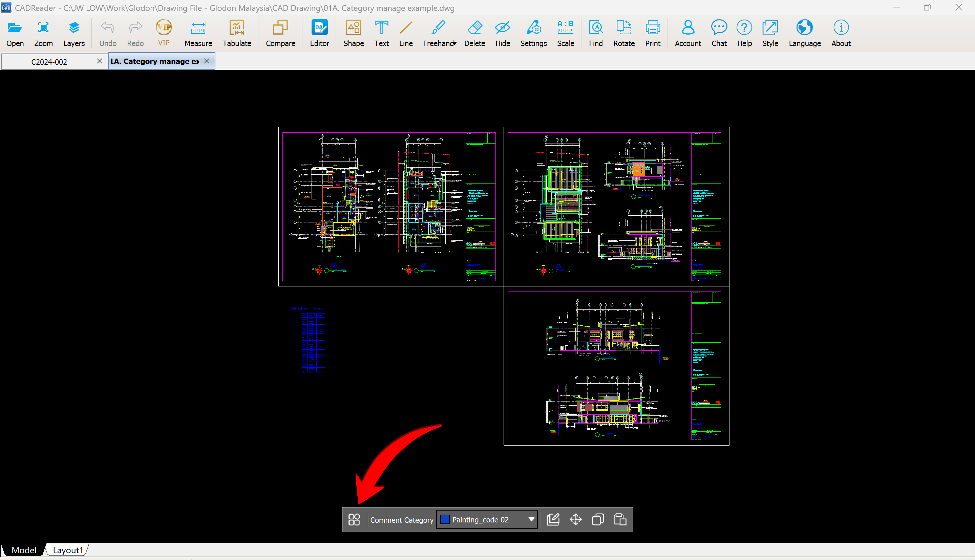This screenshot has width=975, height=560.
Task: Open Chat support
Action: 719,34
